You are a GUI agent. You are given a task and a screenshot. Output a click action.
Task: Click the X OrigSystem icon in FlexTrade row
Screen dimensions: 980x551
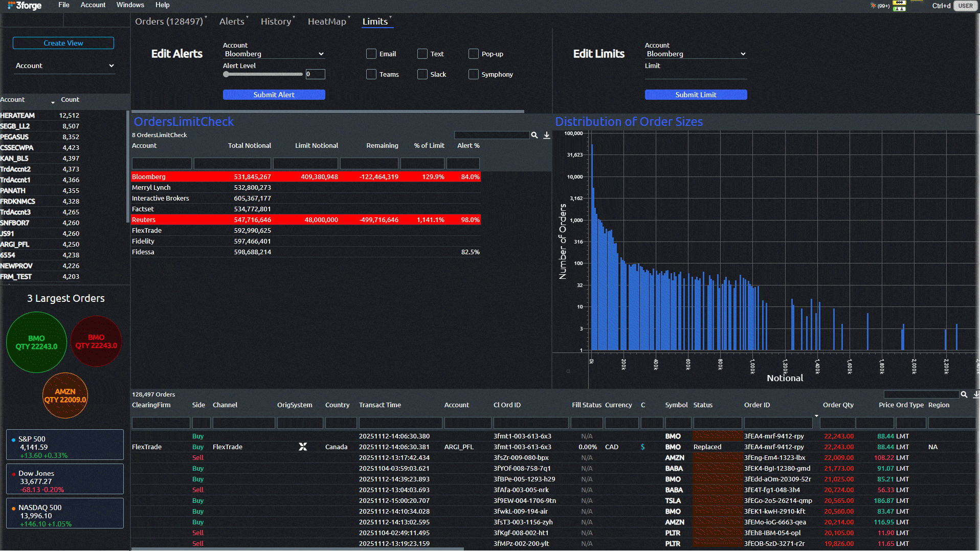[303, 447]
